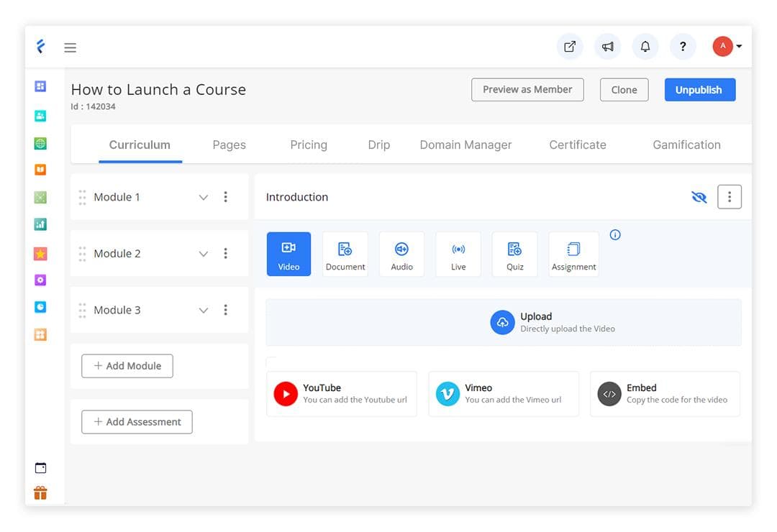Viewport: 777px width, 532px height.
Task: Select the Document content type icon
Action: pos(345,253)
